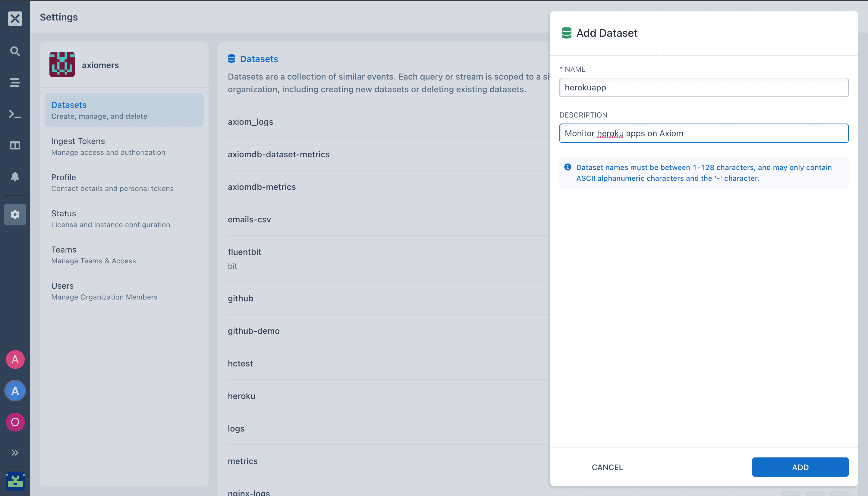868x496 pixels.
Task: Click the dataset name rules hint text
Action: point(704,173)
